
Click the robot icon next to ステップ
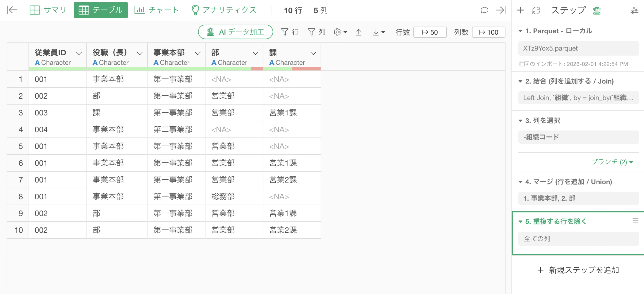click(597, 10)
